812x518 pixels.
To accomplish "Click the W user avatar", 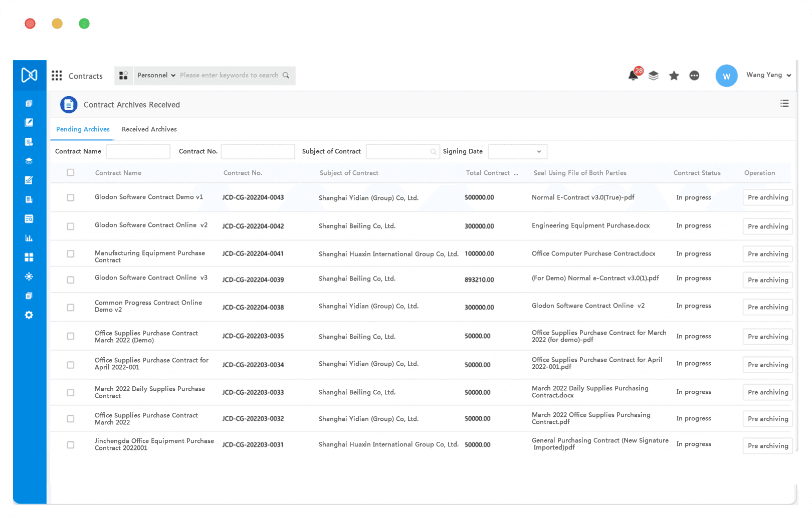I will [726, 76].
